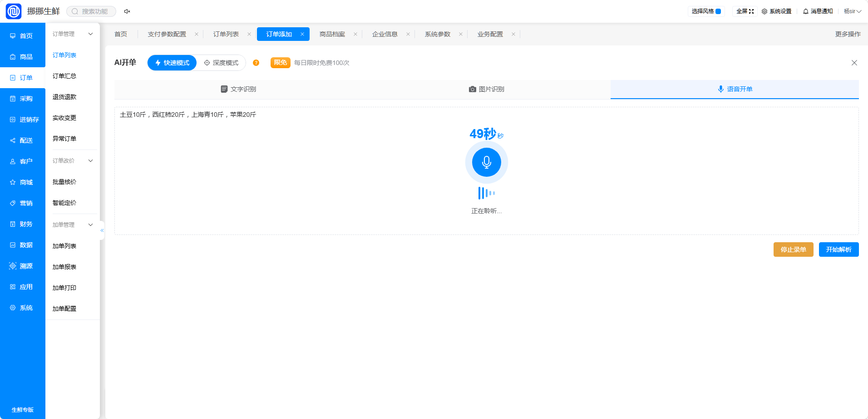Click the 搜索功能 search field
This screenshot has width=868, height=419.
click(x=91, y=11)
